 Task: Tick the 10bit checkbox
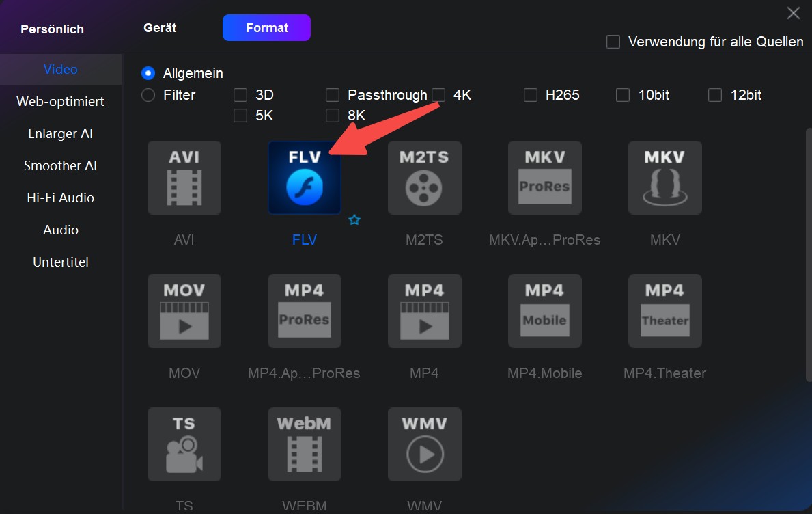click(622, 95)
